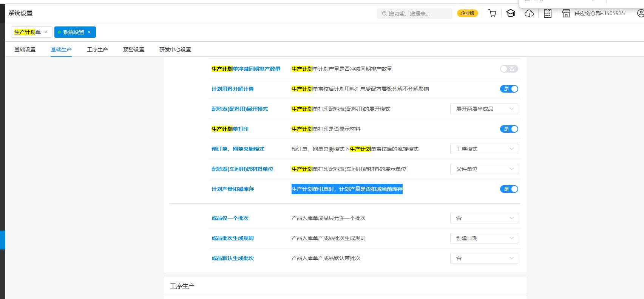Screen dimensions: 644x299
Task: Open the 父件单位 dropdown
Action: click(484, 169)
